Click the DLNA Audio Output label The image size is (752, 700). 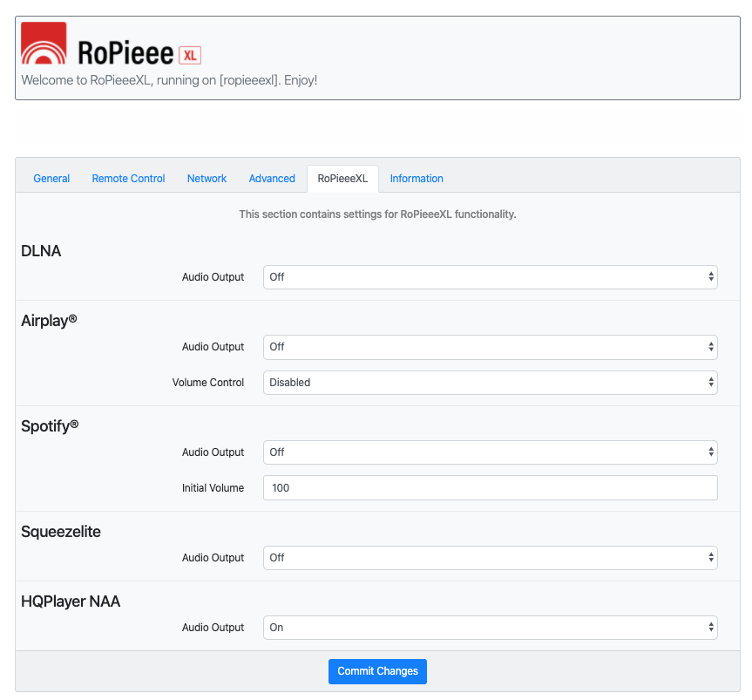(213, 277)
